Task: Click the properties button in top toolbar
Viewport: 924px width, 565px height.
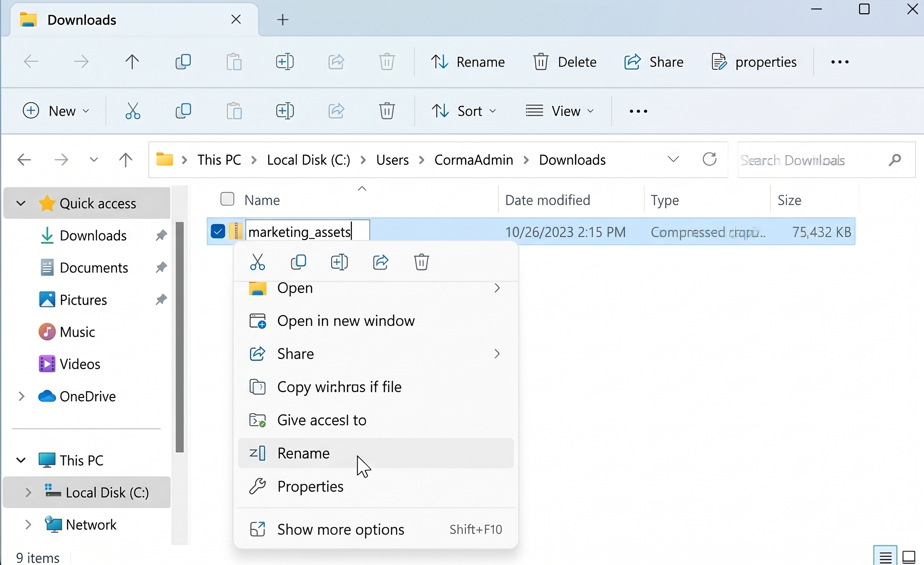Action: (754, 62)
